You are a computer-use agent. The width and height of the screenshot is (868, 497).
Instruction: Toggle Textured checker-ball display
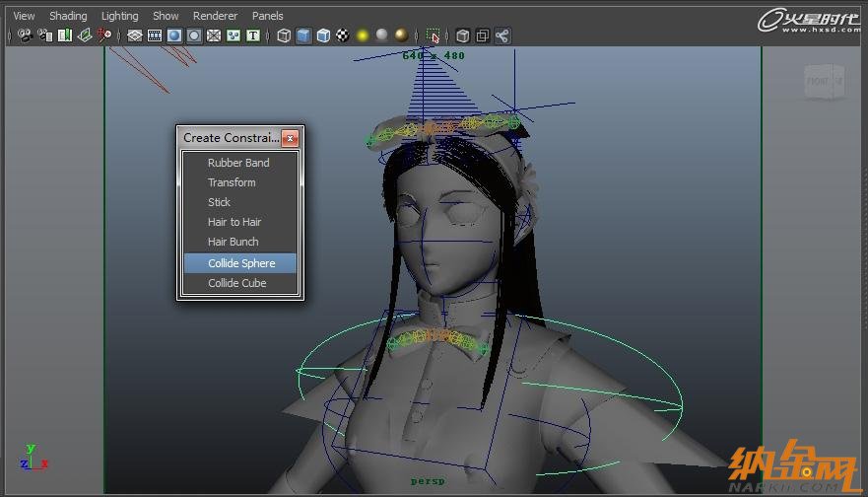point(343,36)
